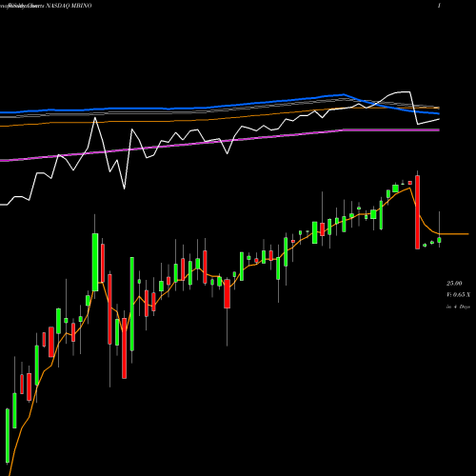
Task: Click the NASDAQ MBINO ticker title
Action: [x=69, y=6]
